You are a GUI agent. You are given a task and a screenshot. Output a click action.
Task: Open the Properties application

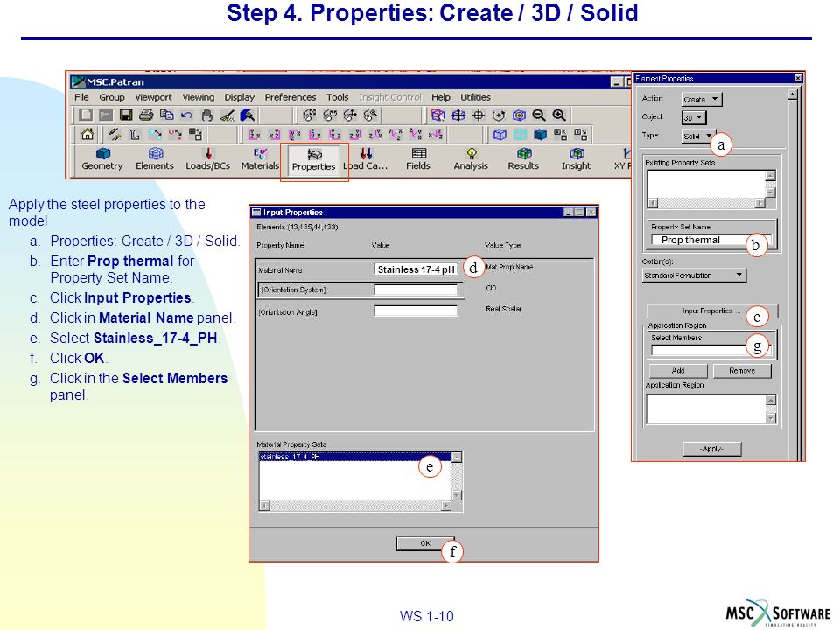(314, 159)
